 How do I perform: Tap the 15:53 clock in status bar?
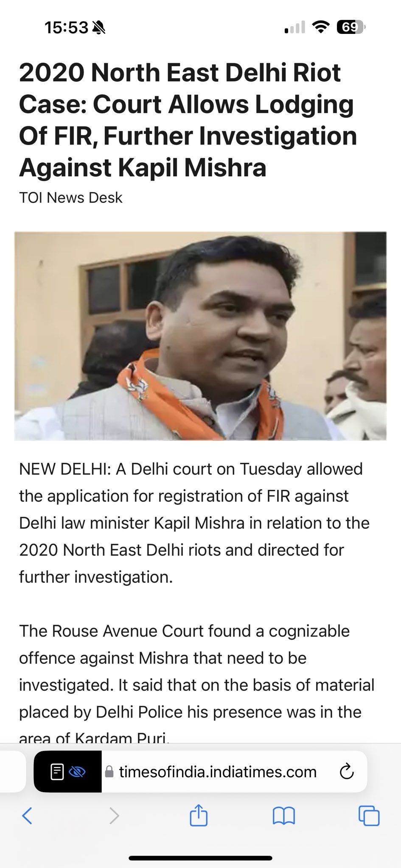click(66, 28)
